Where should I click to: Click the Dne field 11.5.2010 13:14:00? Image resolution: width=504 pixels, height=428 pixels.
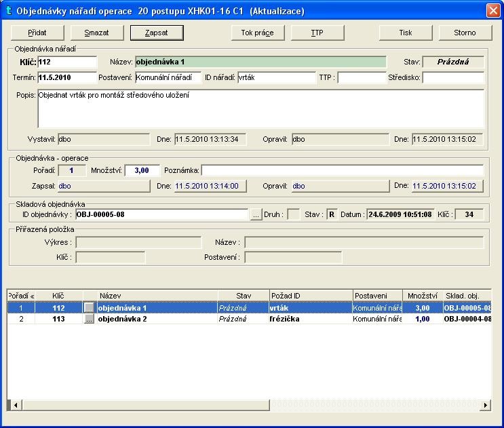click(210, 187)
